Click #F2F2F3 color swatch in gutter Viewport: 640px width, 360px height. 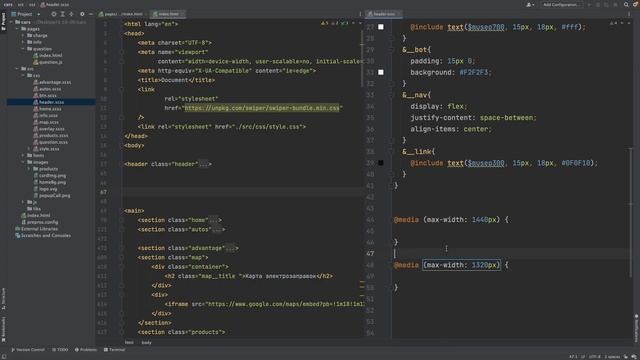pyautogui.click(x=381, y=72)
